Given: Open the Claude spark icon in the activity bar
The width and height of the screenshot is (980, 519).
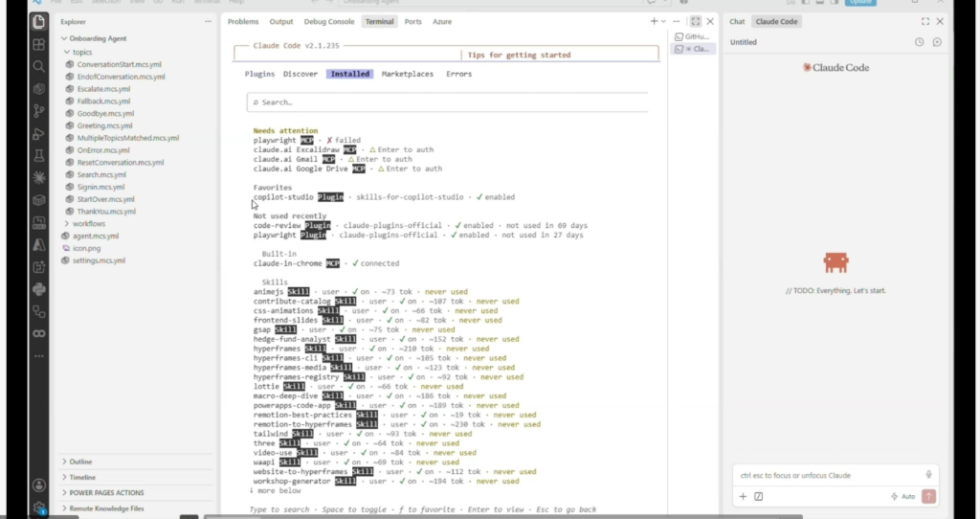Looking at the screenshot, I should click(x=38, y=177).
